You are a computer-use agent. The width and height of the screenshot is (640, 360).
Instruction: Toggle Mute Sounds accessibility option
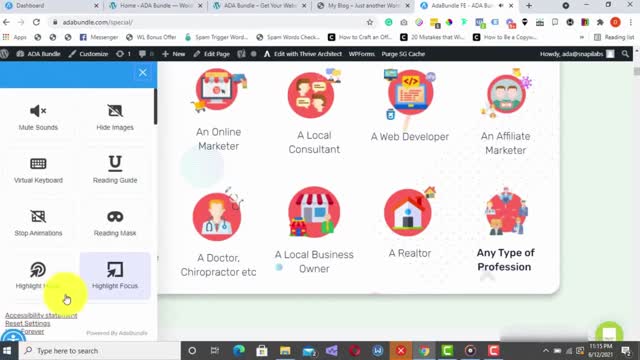click(x=38, y=117)
